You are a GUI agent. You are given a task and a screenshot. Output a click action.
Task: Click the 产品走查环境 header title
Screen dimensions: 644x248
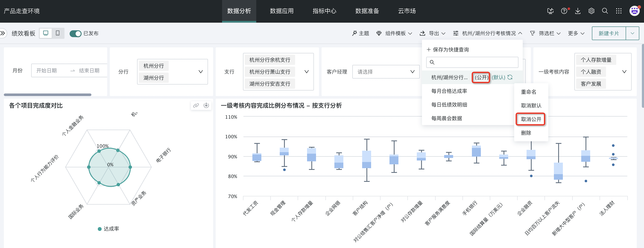click(x=22, y=11)
